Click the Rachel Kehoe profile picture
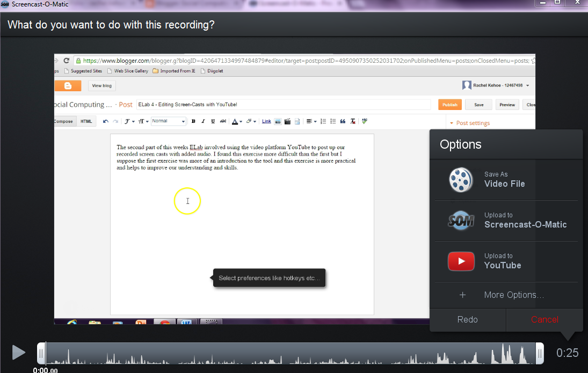588x373 pixels. pyautogui.click(x=467, y=85)
